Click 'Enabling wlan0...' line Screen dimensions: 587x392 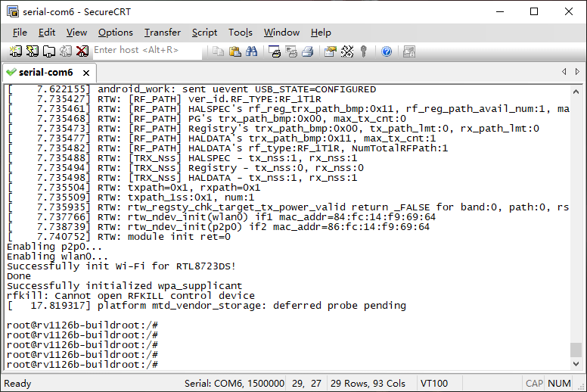[x=57, y=257]
